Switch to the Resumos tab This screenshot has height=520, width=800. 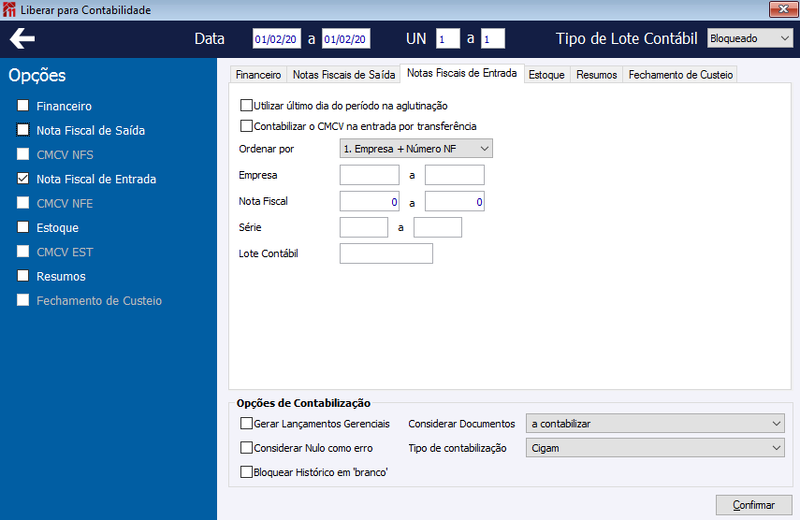(596, 75)
